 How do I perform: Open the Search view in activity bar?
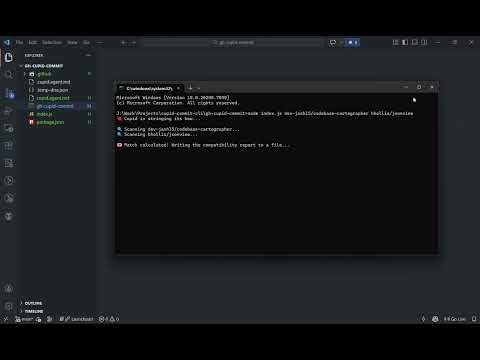9,75
